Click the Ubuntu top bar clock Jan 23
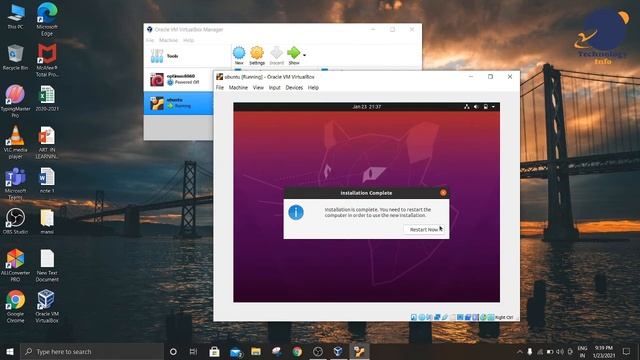Viewport: 640px width, 360px height. [367, 107]
